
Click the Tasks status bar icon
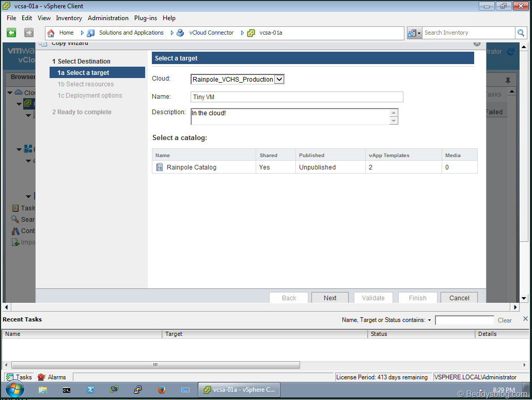9,377
